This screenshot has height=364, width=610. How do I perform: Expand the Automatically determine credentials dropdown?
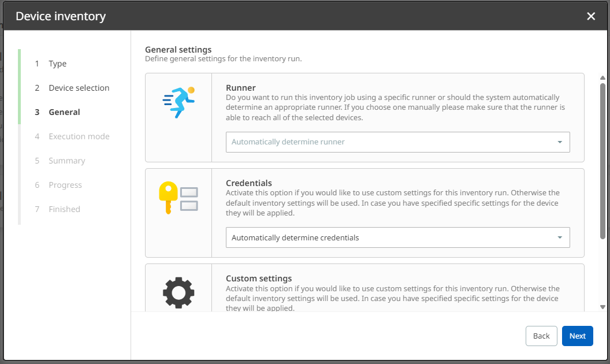(397, 238)
